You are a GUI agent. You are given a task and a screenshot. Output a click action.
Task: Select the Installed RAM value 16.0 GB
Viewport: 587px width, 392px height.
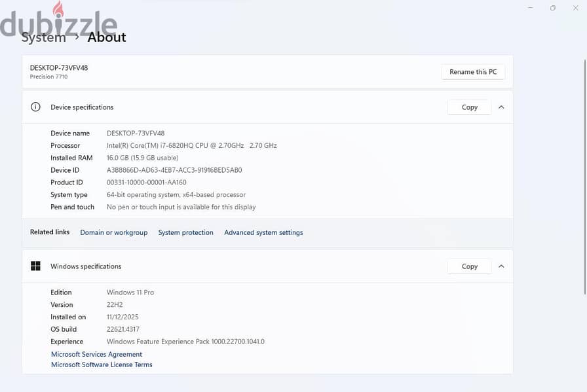point(142,158)
